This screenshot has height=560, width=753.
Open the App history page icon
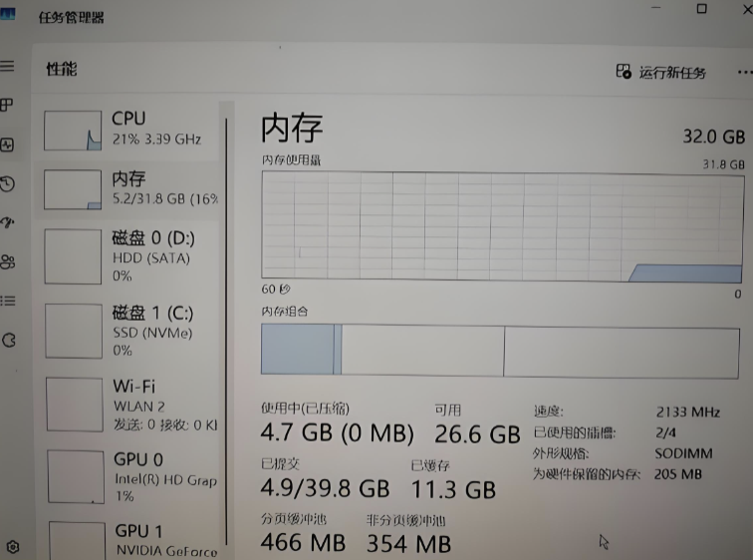coord(8,183)
